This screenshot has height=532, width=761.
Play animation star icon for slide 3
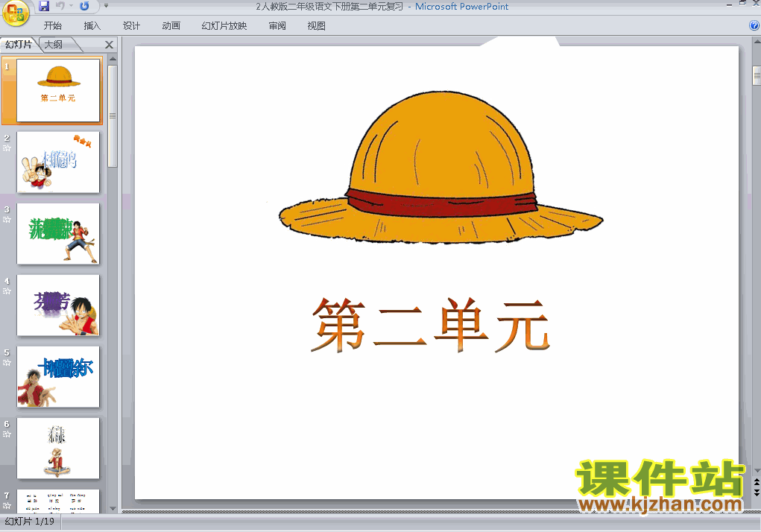pyautogui.click(x=7, y=219)
